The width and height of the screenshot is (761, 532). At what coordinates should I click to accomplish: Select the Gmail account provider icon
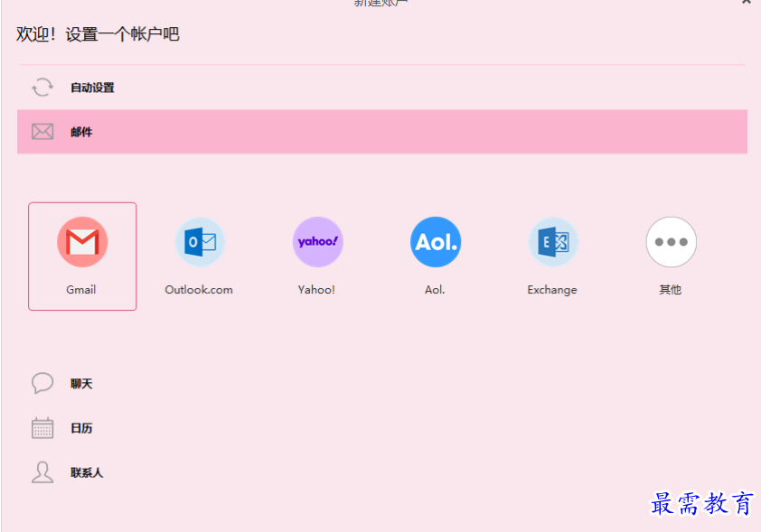pyautogui.click(x=82, y=241)
